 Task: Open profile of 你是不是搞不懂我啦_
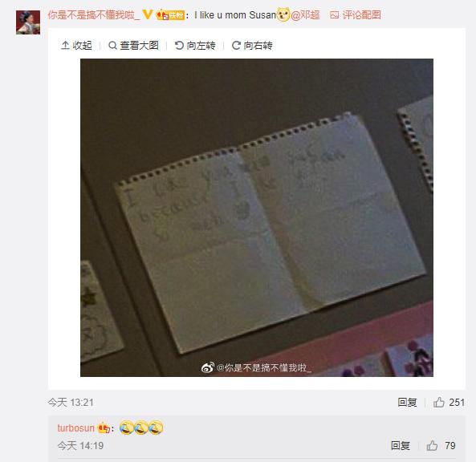(x=94, y=14)
